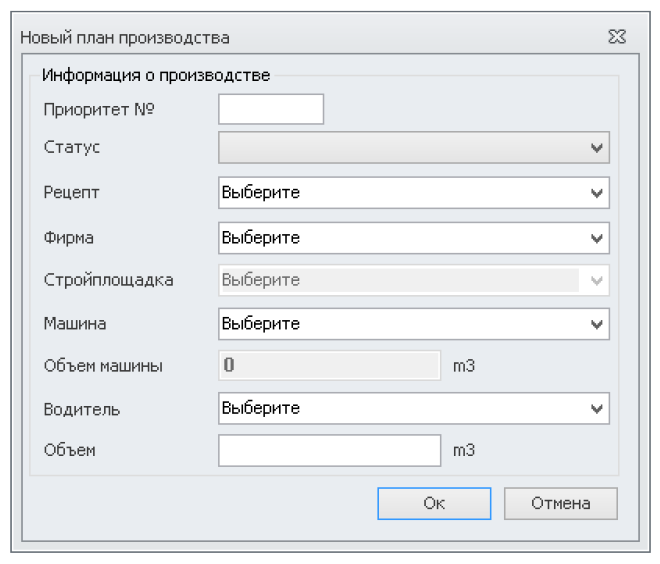Click the Приоритет № input field
The image size is (660, 564).
[271, 109]
